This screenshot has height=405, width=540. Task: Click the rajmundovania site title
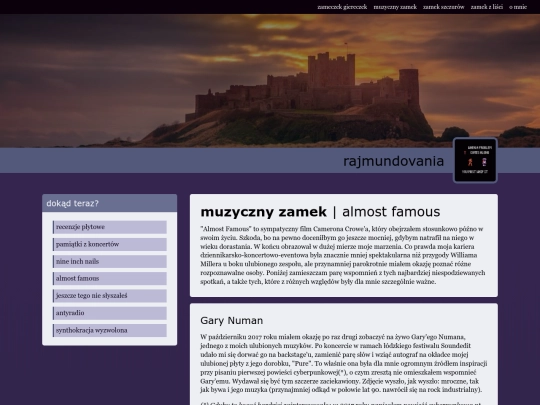(393, 161)
